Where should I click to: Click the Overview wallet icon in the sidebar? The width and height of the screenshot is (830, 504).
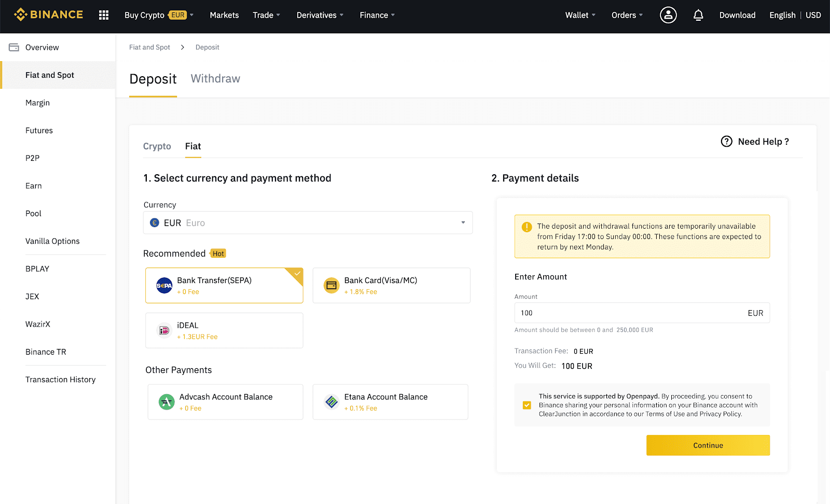14,47
